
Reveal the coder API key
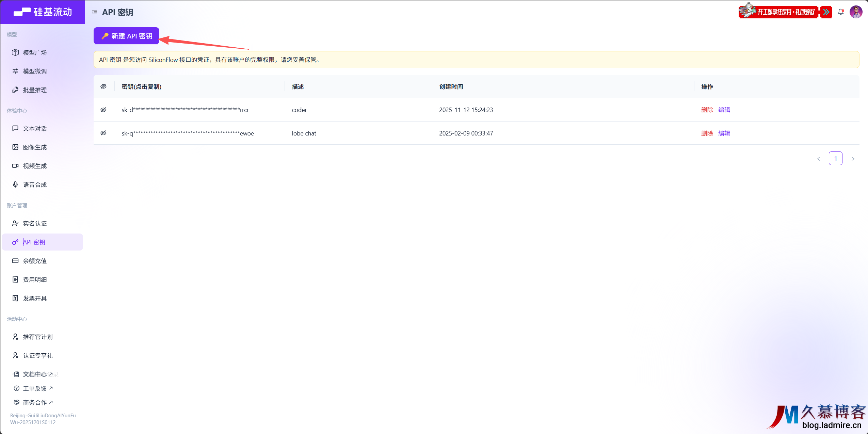(x=103, y=110)
